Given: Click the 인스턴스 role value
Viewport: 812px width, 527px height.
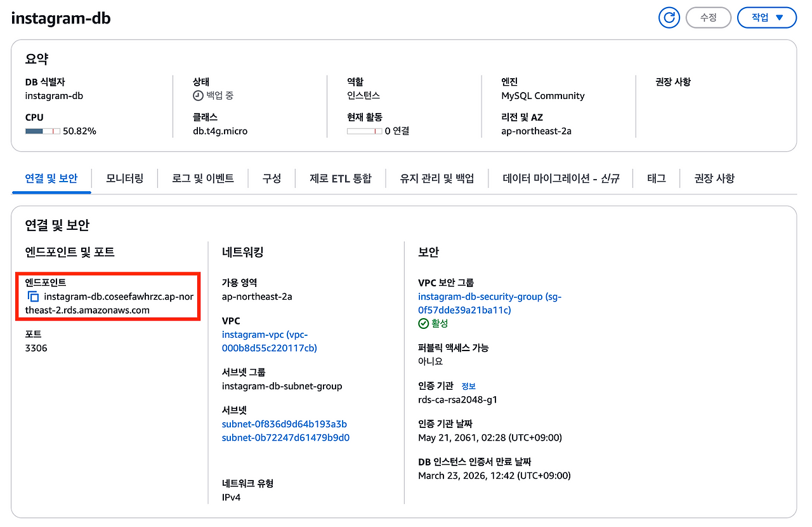Looking at the screenshot, I should (x=363, y=95).
